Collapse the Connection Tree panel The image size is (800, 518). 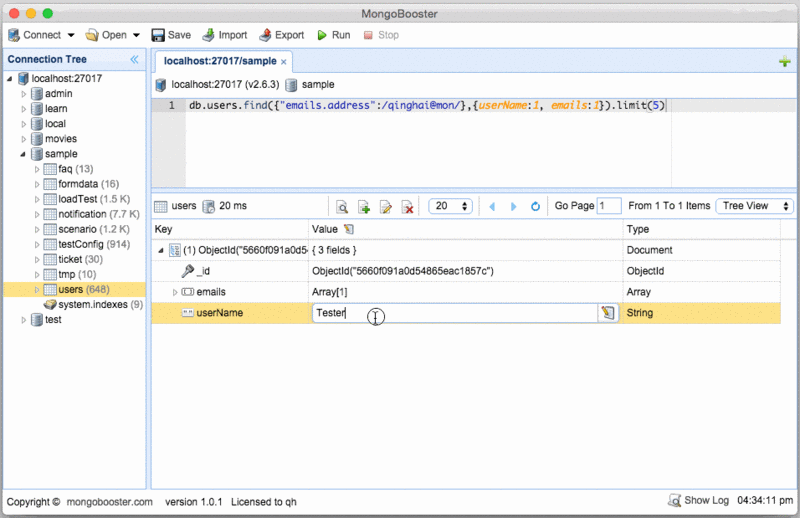[135, 60]
